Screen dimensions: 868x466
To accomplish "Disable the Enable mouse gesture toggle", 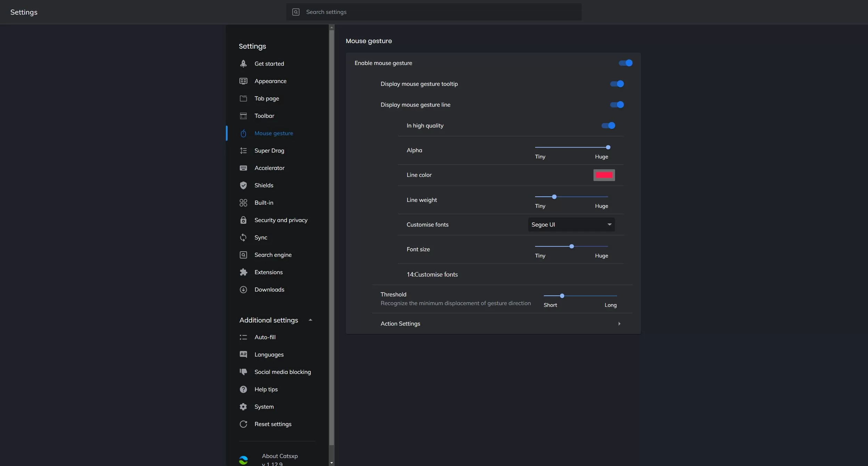I will (x=624, y=63).
